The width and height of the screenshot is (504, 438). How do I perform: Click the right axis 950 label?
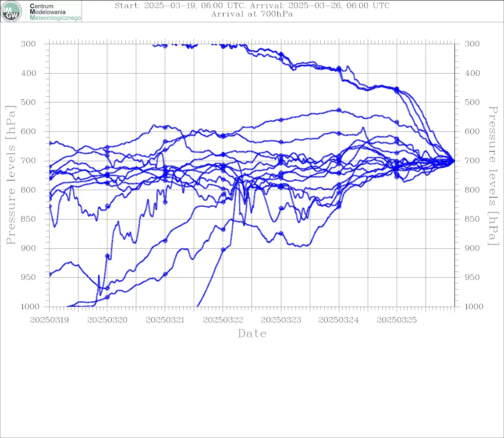point(472,277)
